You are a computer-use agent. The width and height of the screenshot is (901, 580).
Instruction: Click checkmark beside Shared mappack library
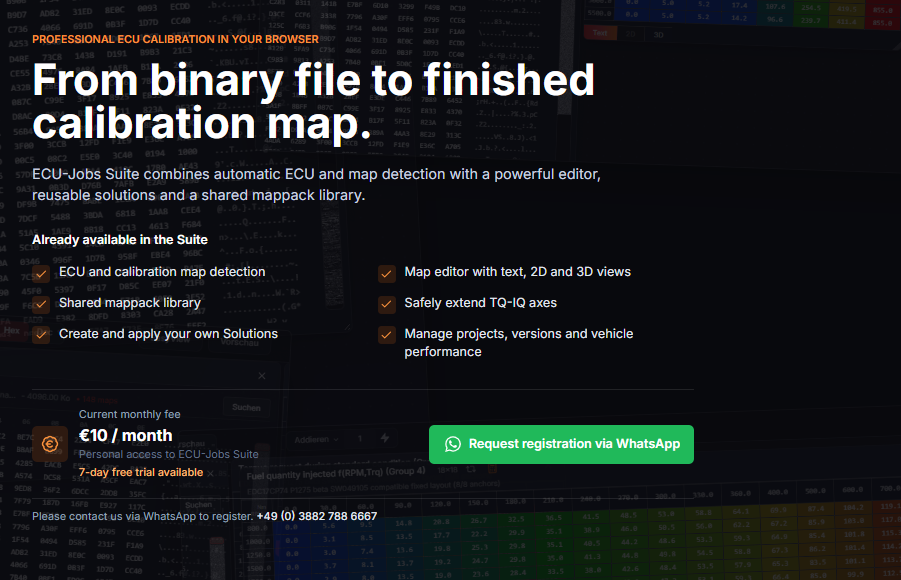click(x=41, y=304)
